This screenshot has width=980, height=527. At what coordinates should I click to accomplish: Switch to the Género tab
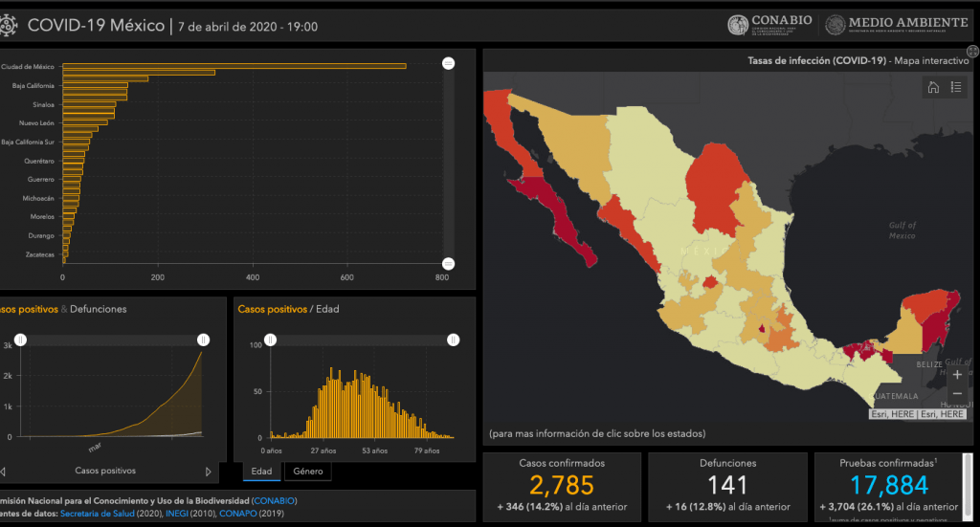tap(307, 472)
